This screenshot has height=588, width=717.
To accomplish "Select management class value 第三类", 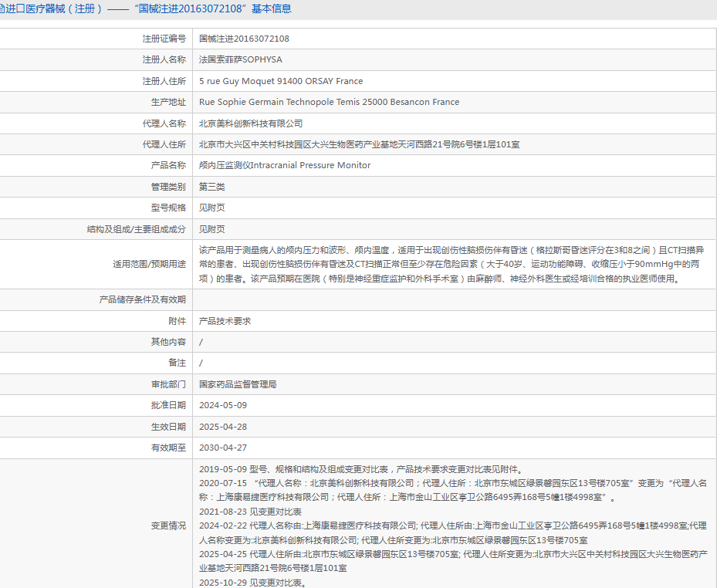I will tap(211, 187).
